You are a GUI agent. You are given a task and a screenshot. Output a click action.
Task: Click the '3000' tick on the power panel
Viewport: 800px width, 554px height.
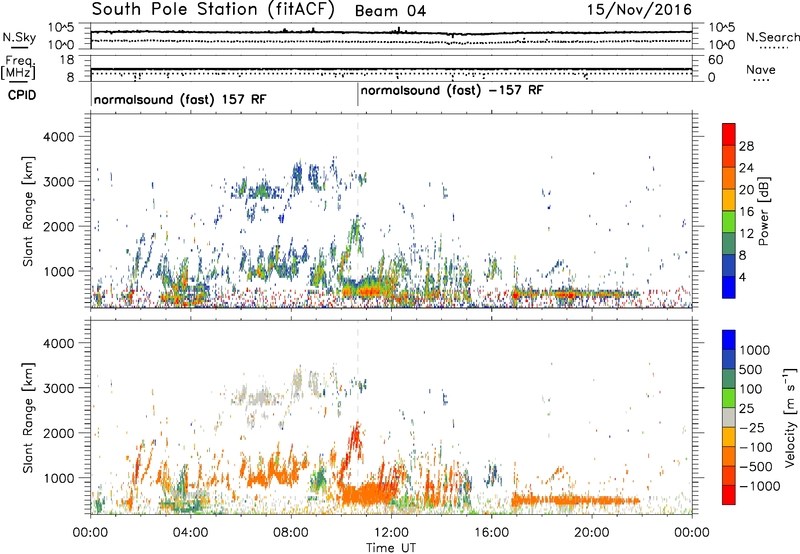tap(58, 182)
